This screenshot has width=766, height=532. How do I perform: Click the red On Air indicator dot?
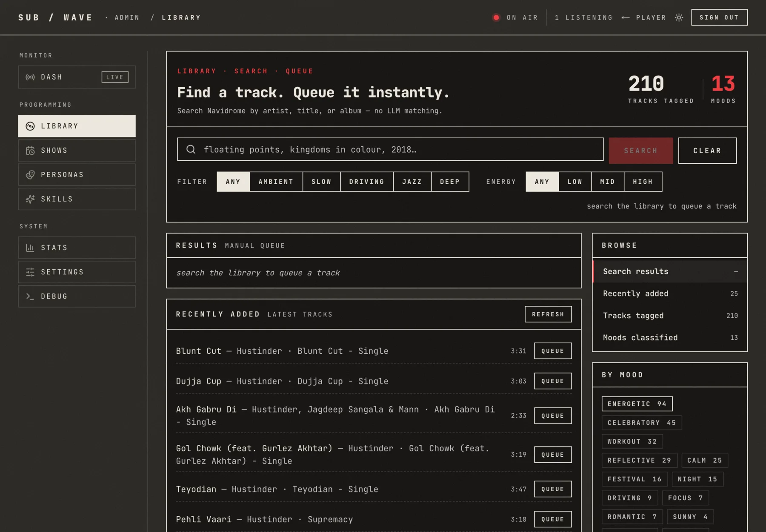click(496, 17)
